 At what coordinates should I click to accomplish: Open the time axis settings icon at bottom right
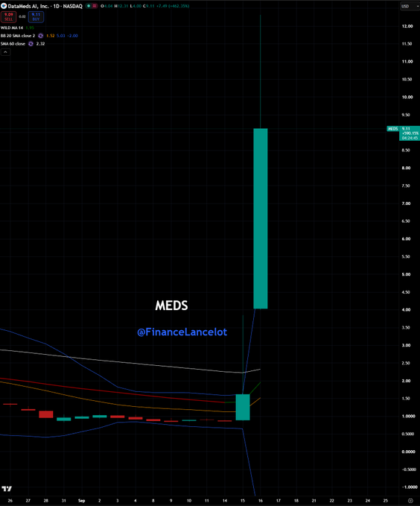click(x=410, y=501)
